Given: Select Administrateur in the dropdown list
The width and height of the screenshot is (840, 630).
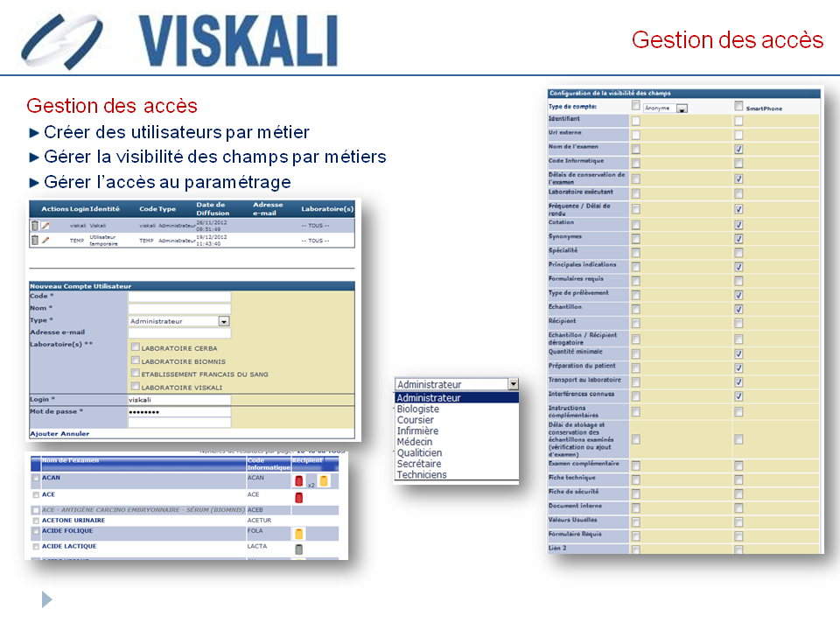Looking at the screenshot, I should (x=457, y=398).
